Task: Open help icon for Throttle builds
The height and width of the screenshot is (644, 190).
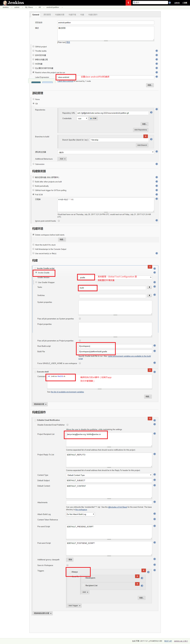Action: point(156,51)
